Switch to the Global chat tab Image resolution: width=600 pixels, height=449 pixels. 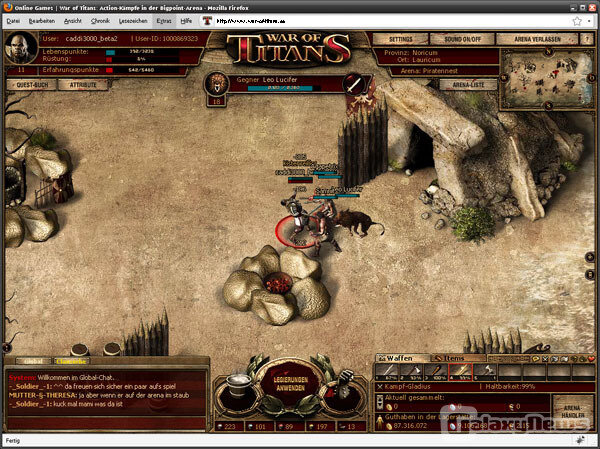click(34, 361)
